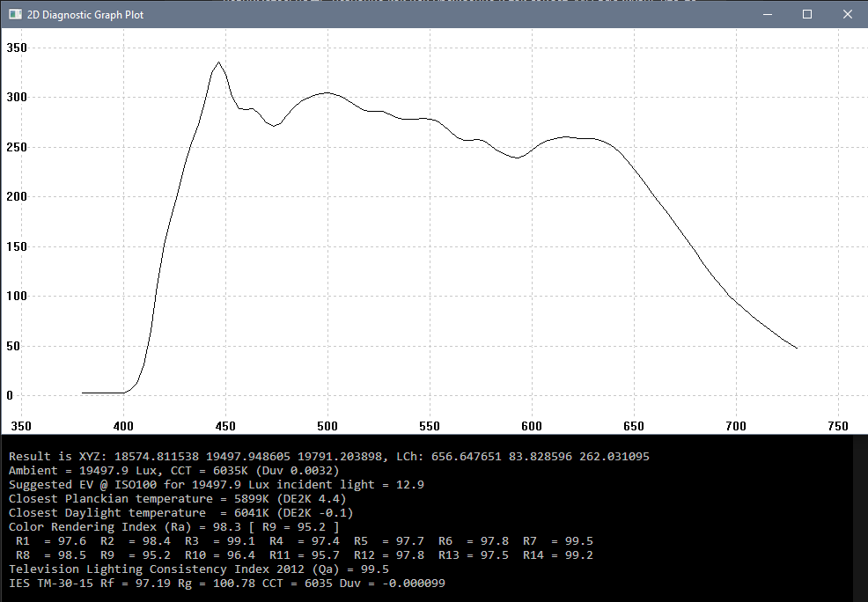This screenshot has height=602, width=868.
Task: Click the 500 label on the horizontal axis
Action: click(327, 426)
